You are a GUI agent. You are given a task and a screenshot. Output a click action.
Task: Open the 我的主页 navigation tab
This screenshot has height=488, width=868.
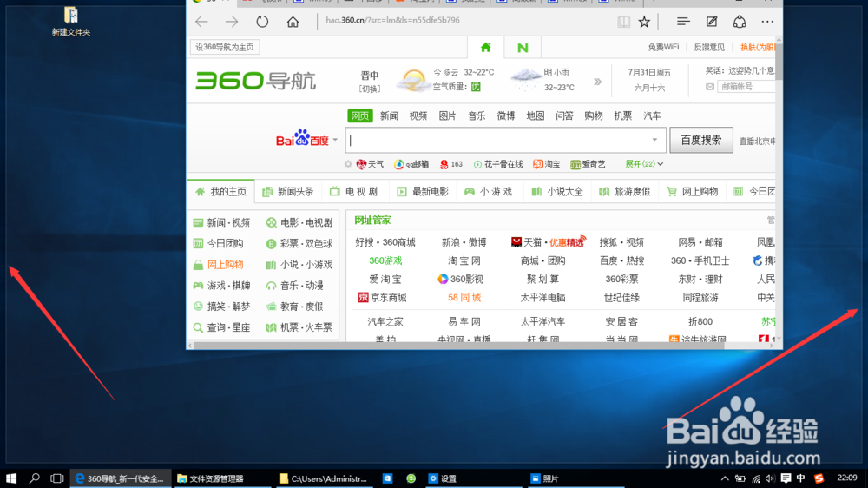tap(220, 192)
